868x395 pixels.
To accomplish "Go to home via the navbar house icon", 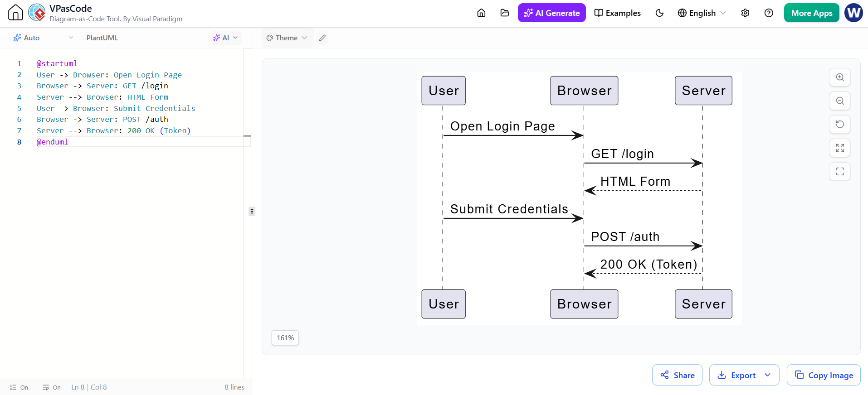I will pos(481,13).
